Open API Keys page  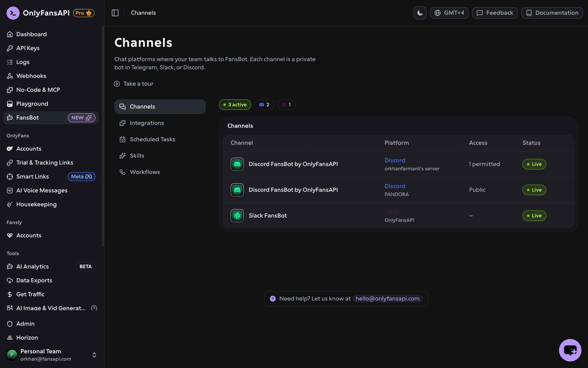[51, 48]
